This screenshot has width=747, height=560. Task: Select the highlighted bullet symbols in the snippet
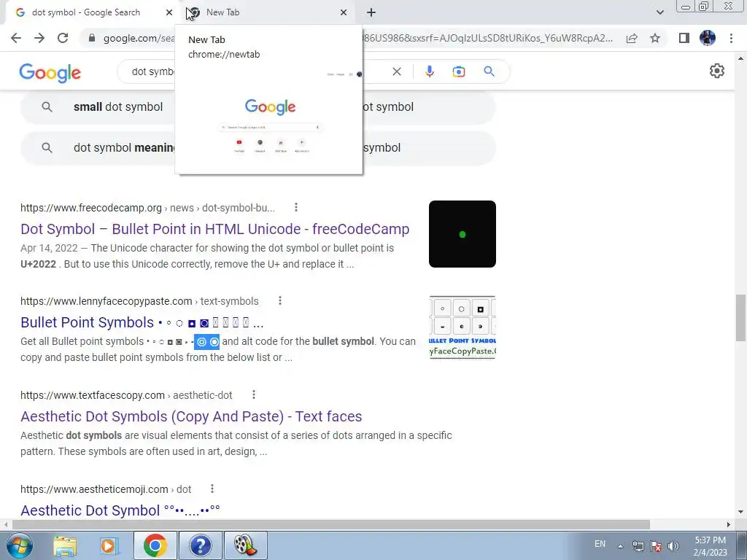(207, 341)
